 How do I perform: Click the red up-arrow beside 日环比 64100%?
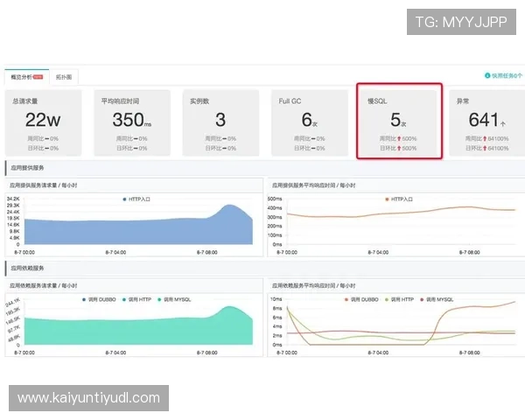coord(485,149)
